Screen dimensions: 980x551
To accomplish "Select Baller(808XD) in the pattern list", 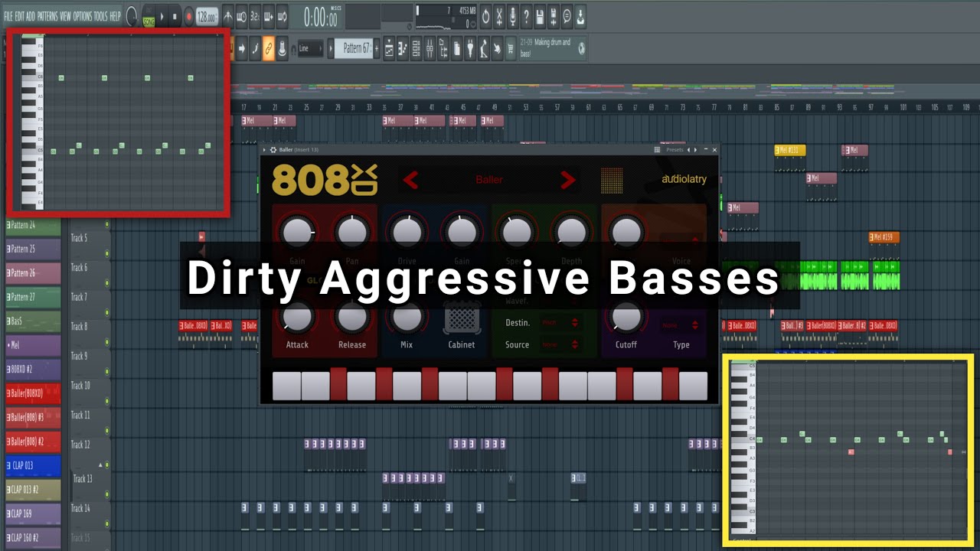I will (33, 393).
